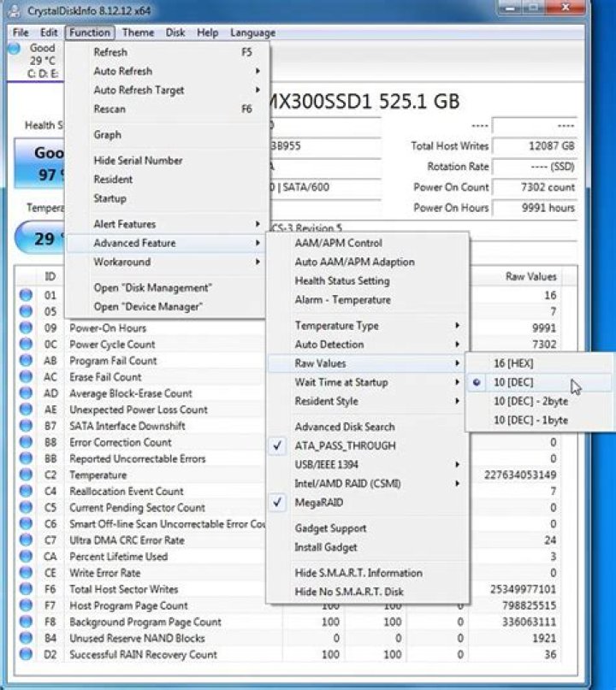Select 10 [DEC] raw values format
Image resolution: width=616 pixels, height=690 pixels.
pos(539,382)
